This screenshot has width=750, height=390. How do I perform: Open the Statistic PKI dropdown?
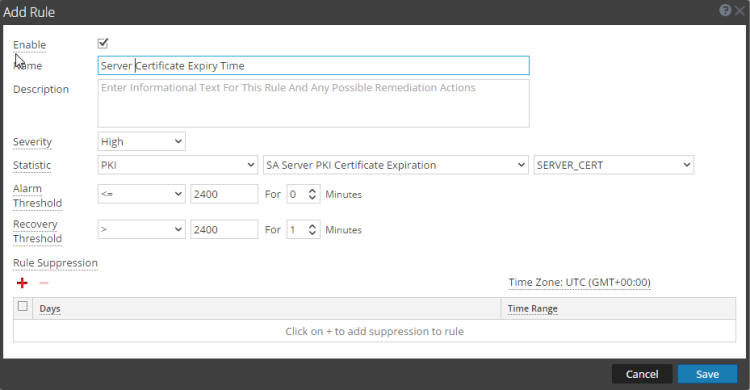[177, 165]
